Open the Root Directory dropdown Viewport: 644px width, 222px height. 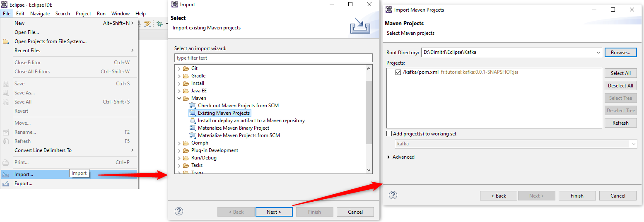598,53
